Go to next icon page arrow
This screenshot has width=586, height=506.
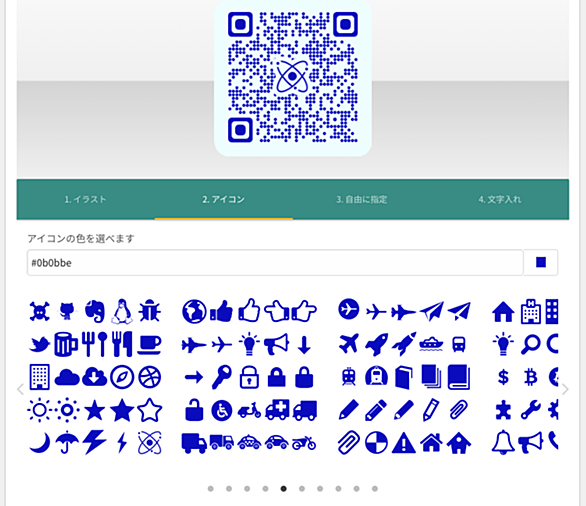coord(565,389)
